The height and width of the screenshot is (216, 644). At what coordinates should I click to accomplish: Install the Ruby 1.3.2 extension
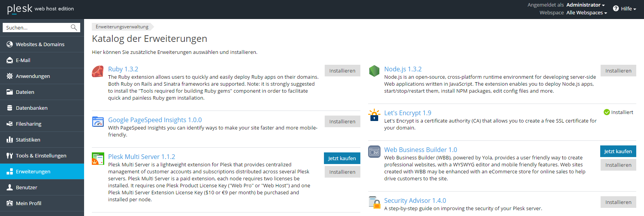(x=342, y=71)
